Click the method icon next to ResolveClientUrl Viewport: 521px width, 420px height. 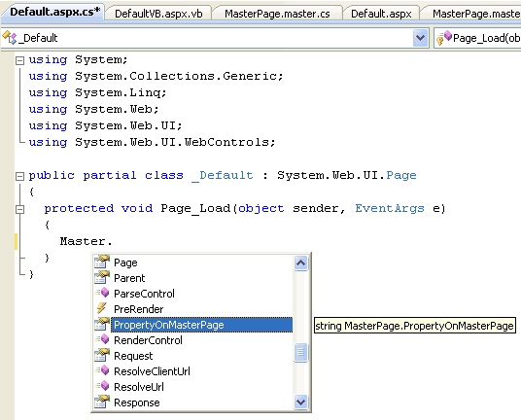pos(102,370)
